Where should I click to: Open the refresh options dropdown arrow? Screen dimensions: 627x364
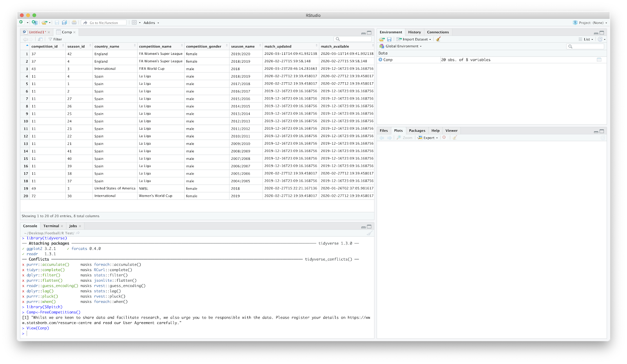pos(605,40)
